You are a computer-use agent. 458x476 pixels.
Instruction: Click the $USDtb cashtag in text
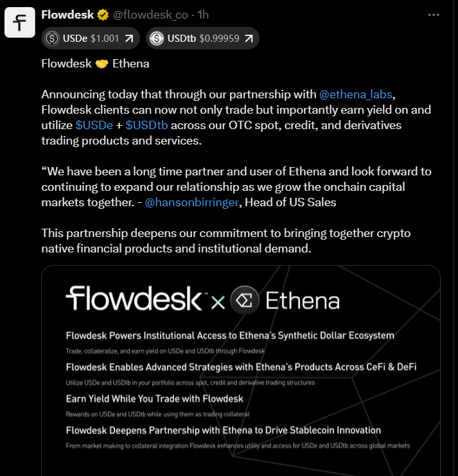tap(148, 125)
